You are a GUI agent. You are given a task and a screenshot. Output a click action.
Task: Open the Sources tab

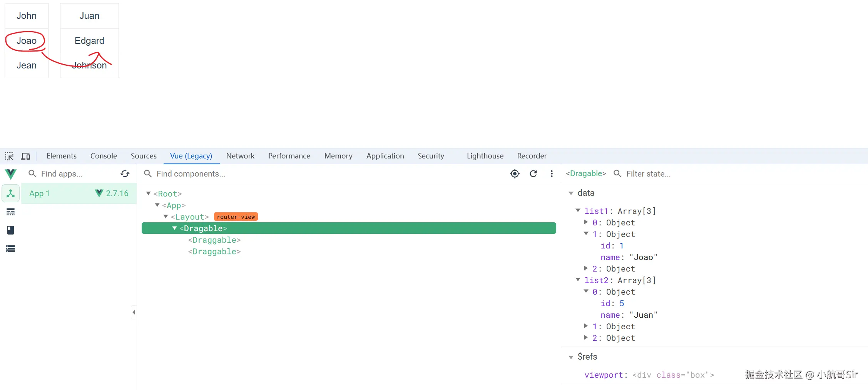click(x=144, y=156)
